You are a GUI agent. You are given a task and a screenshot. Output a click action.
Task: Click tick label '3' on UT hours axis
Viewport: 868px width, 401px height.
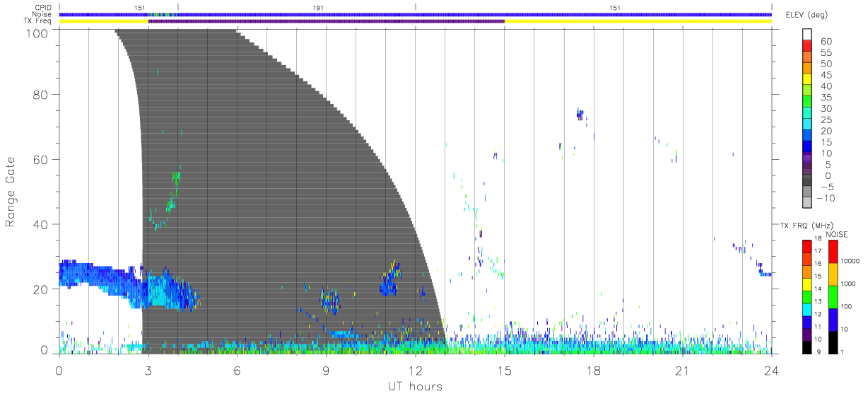tap(148, 370)
